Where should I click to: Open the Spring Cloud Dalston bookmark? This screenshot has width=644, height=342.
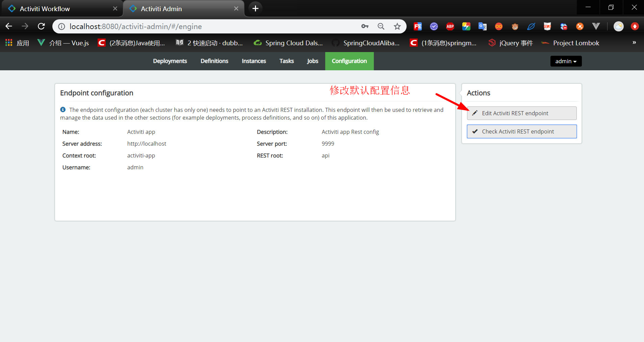coord(288,43)
